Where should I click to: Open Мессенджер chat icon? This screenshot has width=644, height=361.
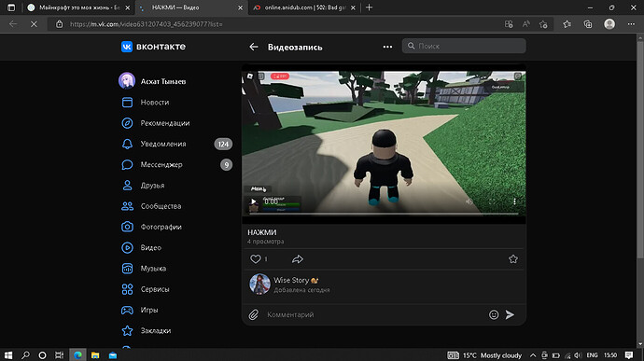127,165
